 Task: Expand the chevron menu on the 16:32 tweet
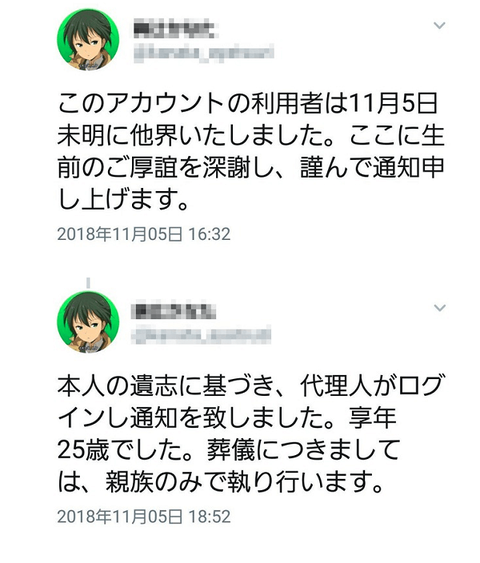[x=439, y=25]
